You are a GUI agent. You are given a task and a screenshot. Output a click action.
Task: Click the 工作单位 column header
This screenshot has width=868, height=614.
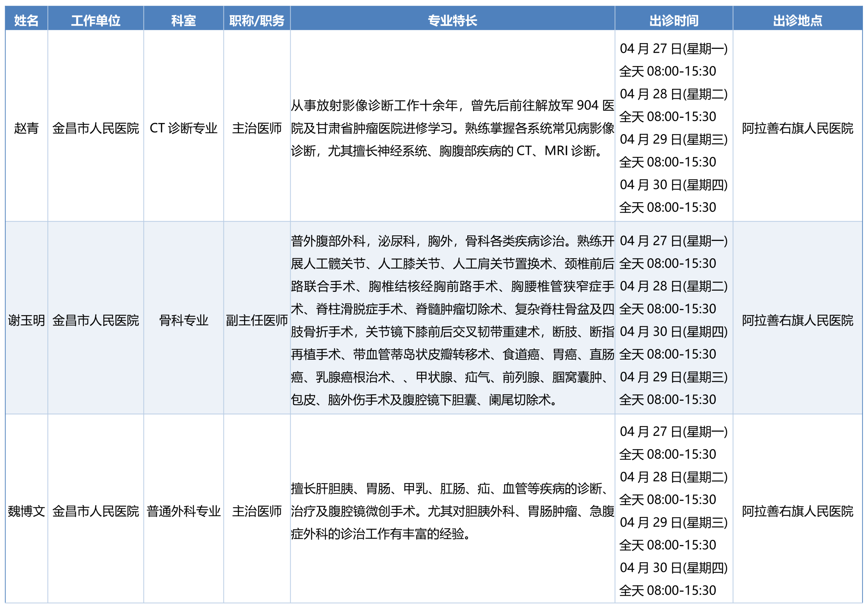pos(96,20)
